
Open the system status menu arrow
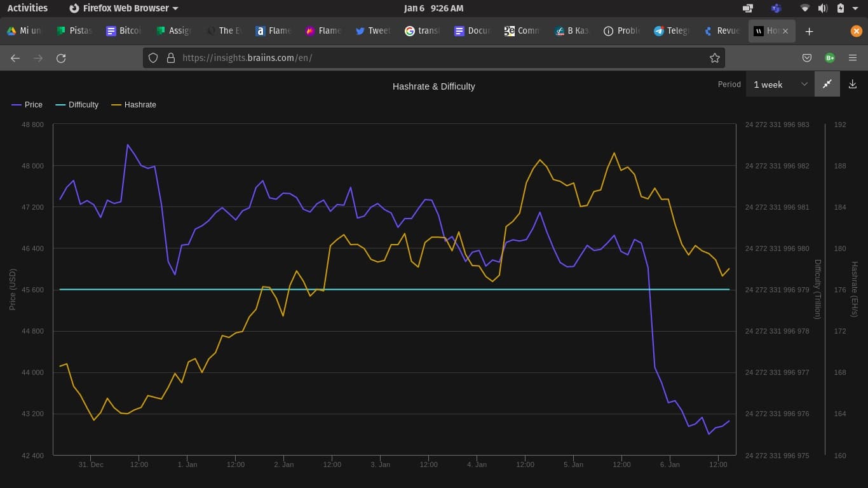point(855,8)
